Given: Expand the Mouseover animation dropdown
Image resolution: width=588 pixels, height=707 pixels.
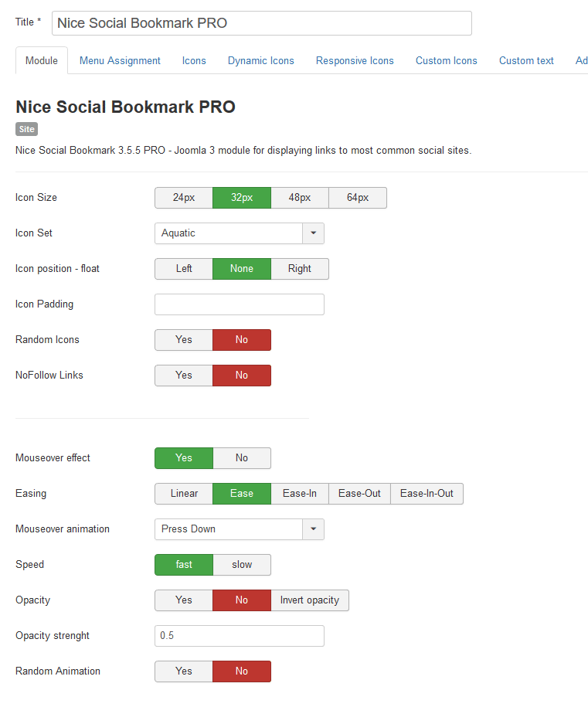Looking at the screenshot, I should [313, 529].
